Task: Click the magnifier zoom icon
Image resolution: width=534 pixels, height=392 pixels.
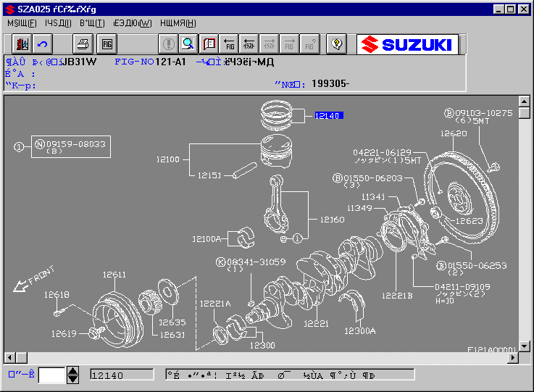Action: click(x=188, y=44)
